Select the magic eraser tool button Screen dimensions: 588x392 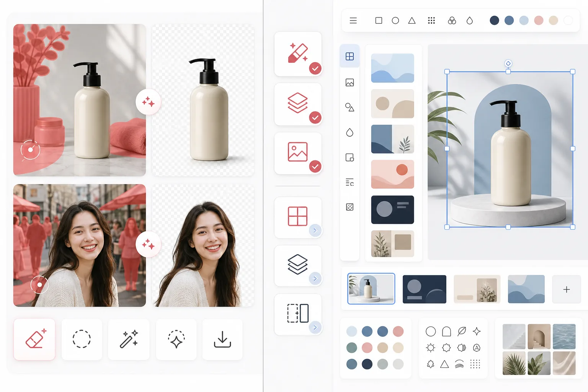(x=34, y=339)
